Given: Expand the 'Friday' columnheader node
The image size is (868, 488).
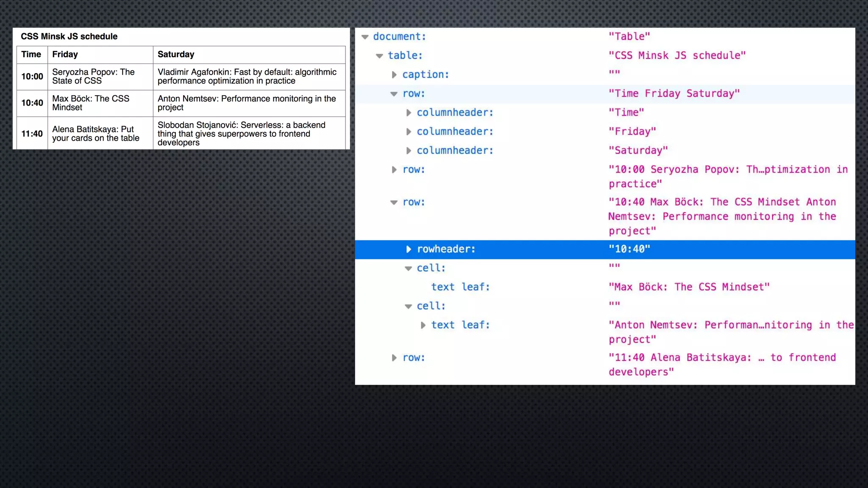Looking at the screenshot, I should point(409,132).
